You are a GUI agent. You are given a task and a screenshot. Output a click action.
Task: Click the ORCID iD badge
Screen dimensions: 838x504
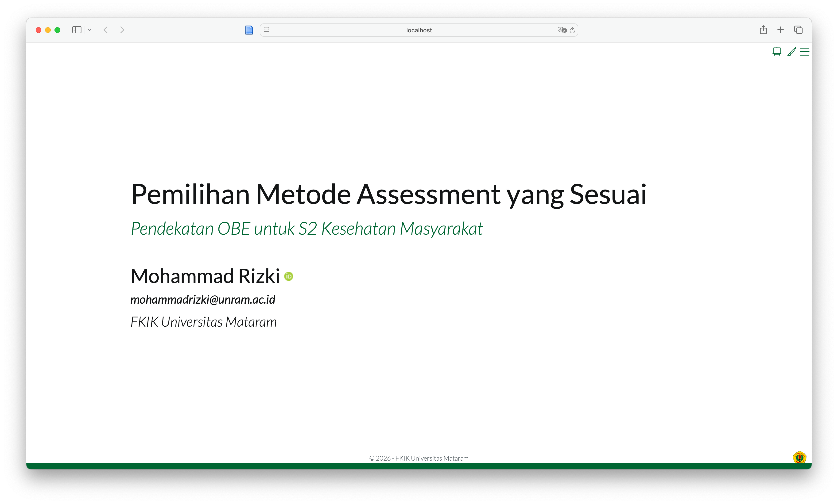pos(289,276)
